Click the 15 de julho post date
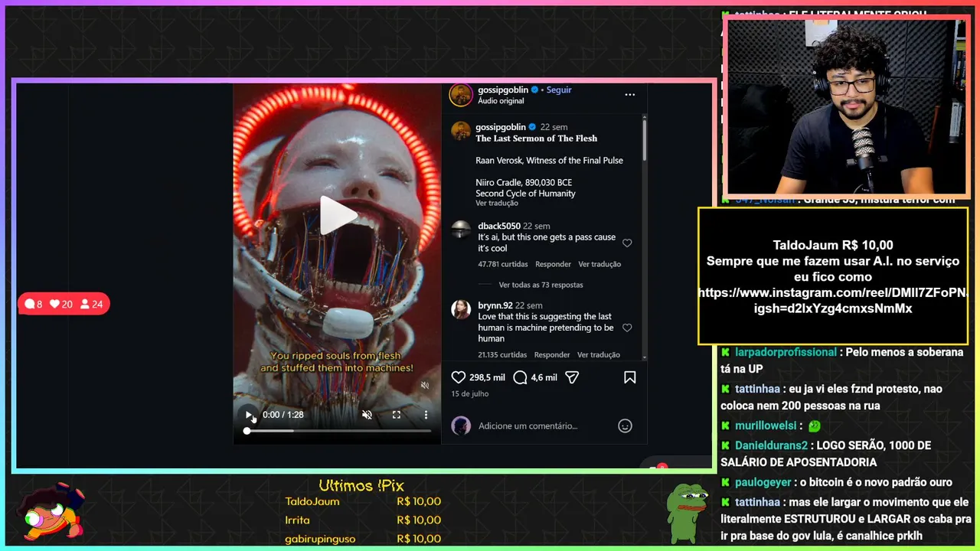Image resolution: width=980 pixels, height=551 pixels. tap(469, 393)
